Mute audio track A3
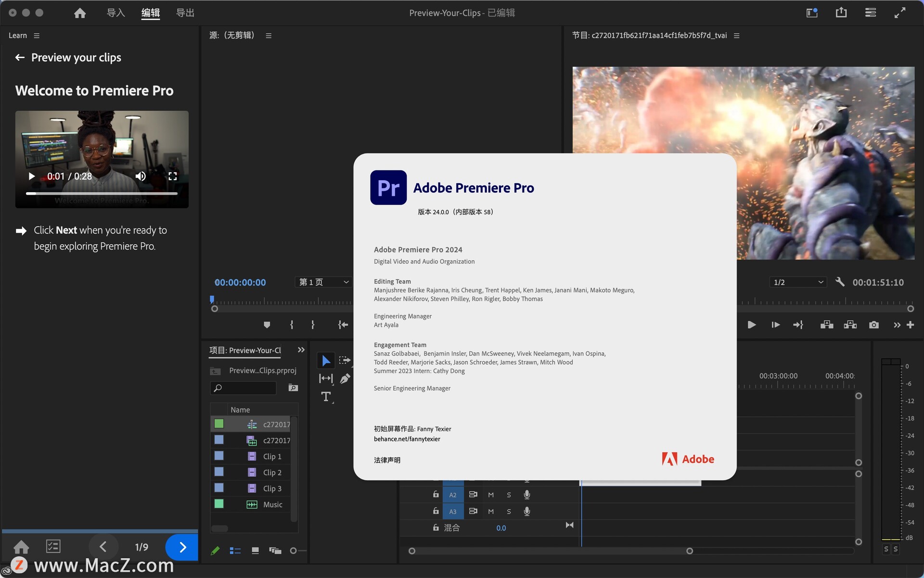Viewport: 924px width, 578px height. point(491,512)
